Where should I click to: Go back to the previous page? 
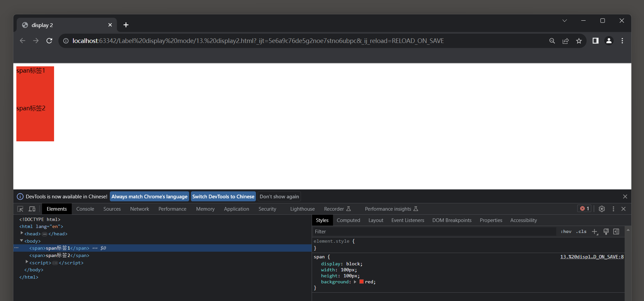22,41
